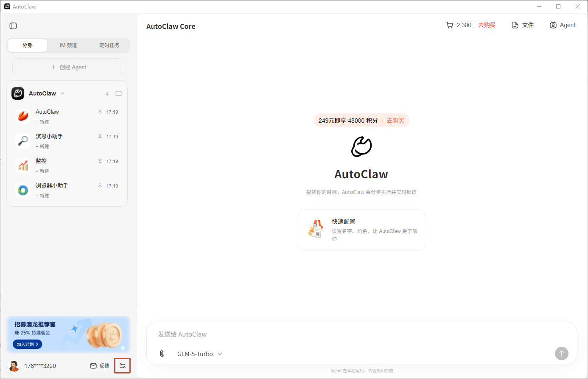Click the username 176****3220
Image resolution: width=588 pixels, height=379 pixels.
[x=40, y=366]
